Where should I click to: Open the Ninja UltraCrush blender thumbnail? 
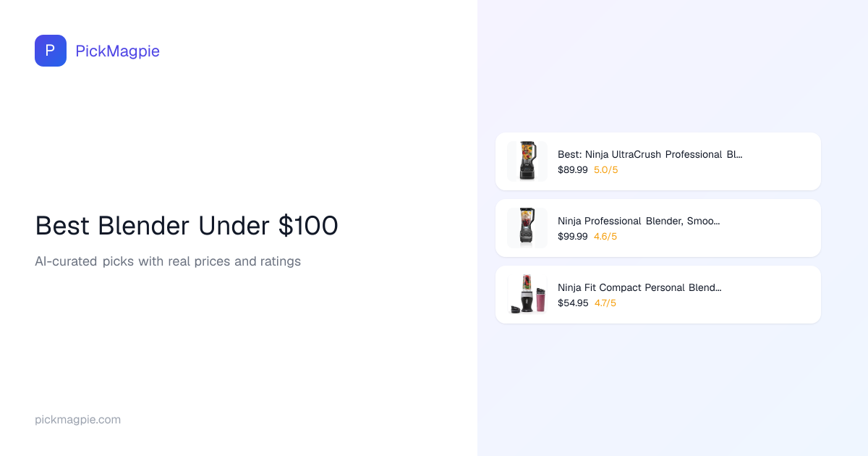pos(527,161)
